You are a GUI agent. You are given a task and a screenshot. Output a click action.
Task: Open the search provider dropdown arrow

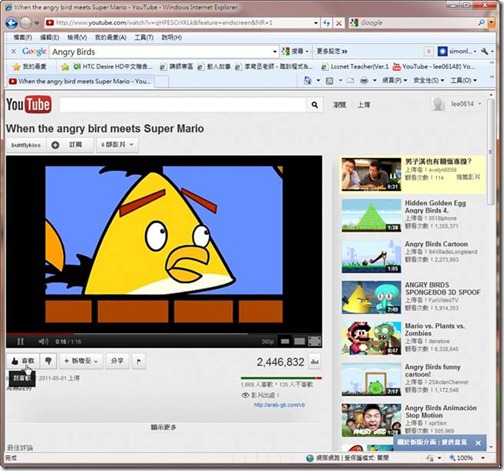[x=491, y=23]
